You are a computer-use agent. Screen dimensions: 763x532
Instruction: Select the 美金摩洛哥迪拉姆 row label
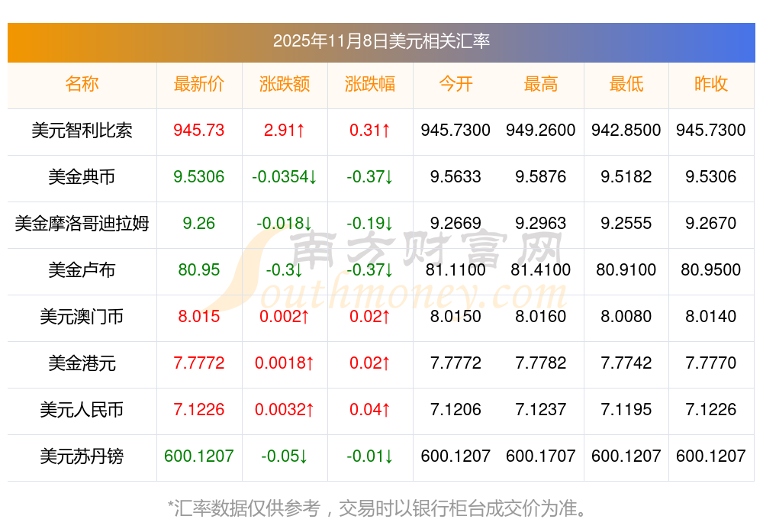tap(82, 224)
